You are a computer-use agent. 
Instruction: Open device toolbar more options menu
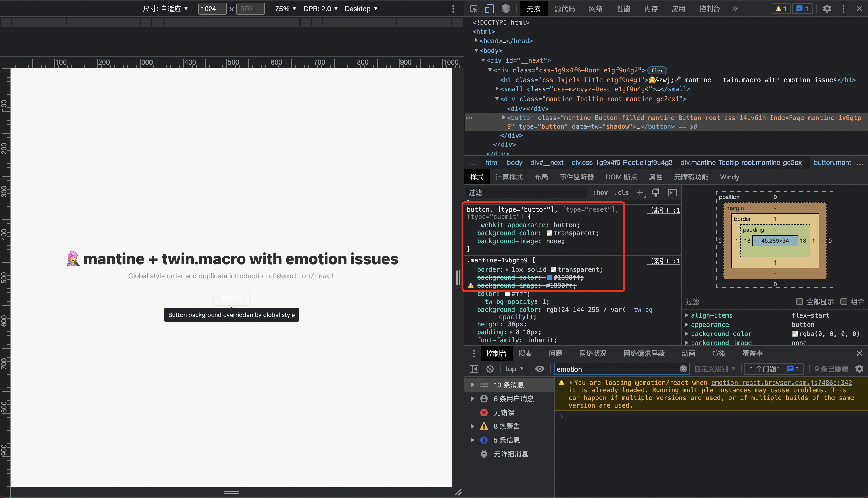pos(453,9)
